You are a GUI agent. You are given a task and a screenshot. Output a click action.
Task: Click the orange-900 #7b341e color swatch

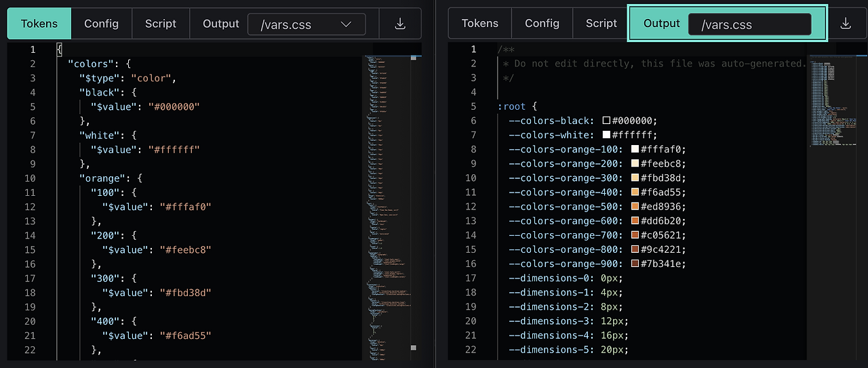pos(635,264)
